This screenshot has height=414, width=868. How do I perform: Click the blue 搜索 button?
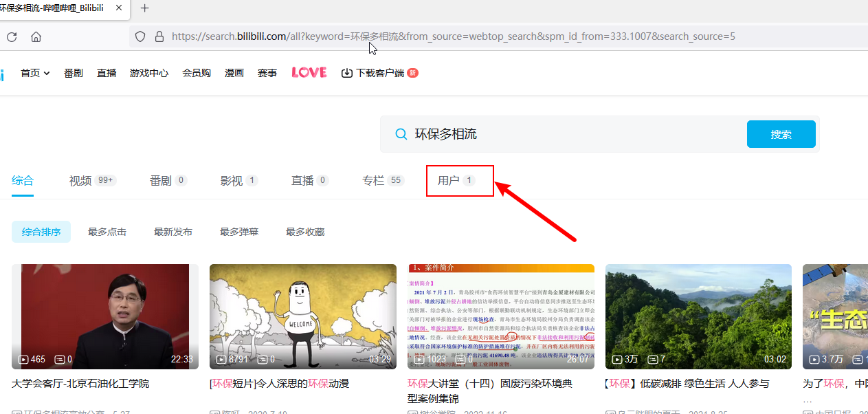(x=781, y=134)
